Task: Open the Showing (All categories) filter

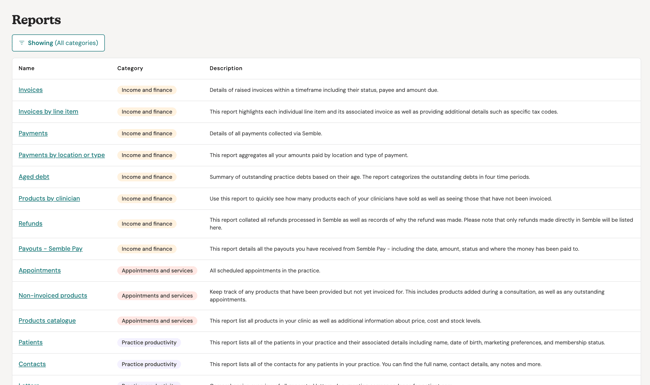Action: 58,43
